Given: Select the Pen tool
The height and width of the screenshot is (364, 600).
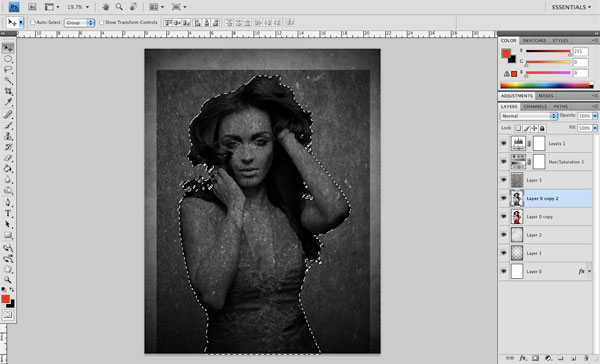Looking at the screenshot, I should click(8, 203).
